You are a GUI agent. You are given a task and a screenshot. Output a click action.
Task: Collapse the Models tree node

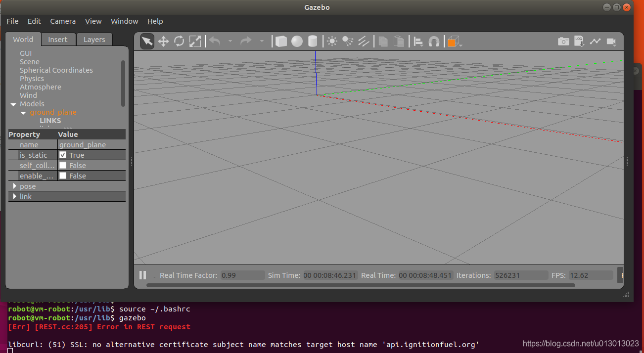13,104
